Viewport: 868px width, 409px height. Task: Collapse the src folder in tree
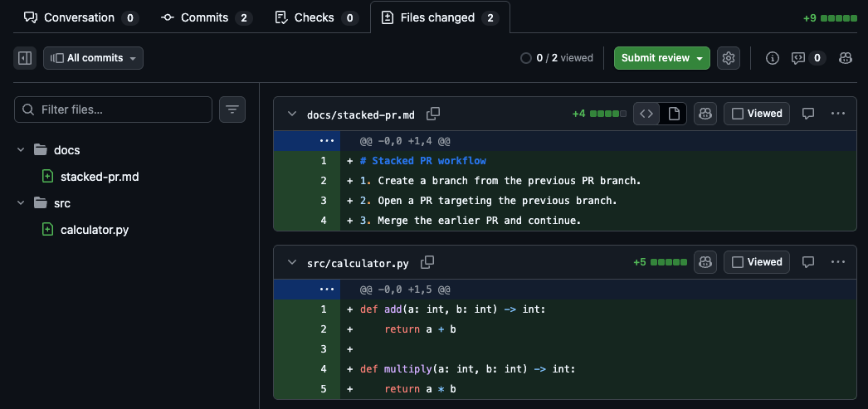21,203
